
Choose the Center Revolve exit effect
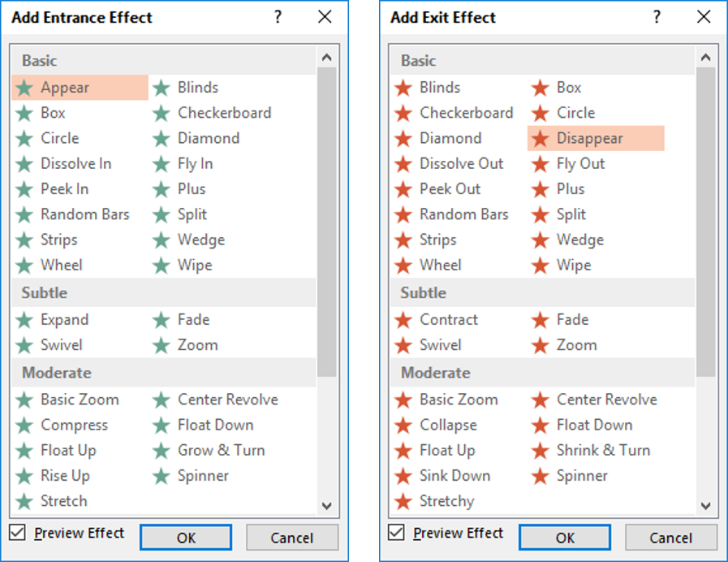[606, 400]
